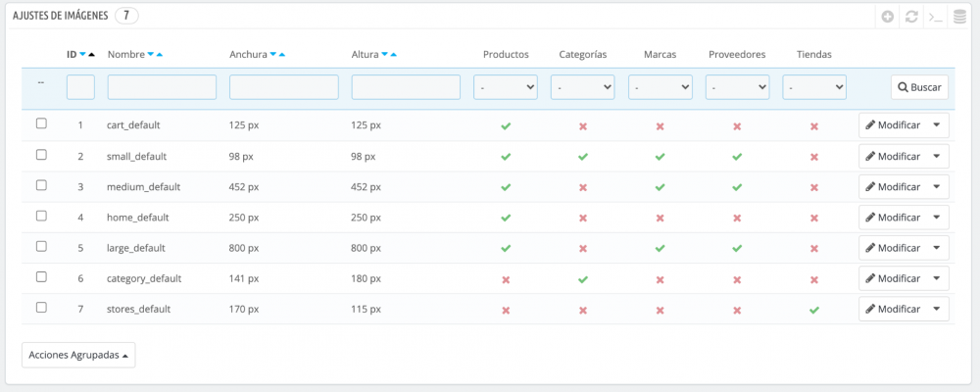Click the add new image type plus icon
980x392 pixels.
pos(888,17)
